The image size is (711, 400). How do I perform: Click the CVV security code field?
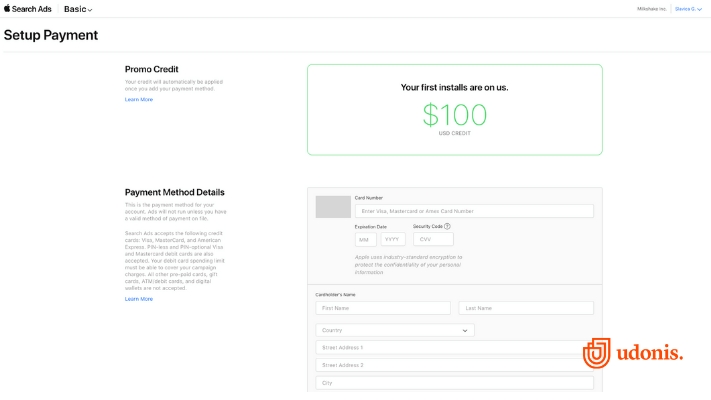click(432, 240)
